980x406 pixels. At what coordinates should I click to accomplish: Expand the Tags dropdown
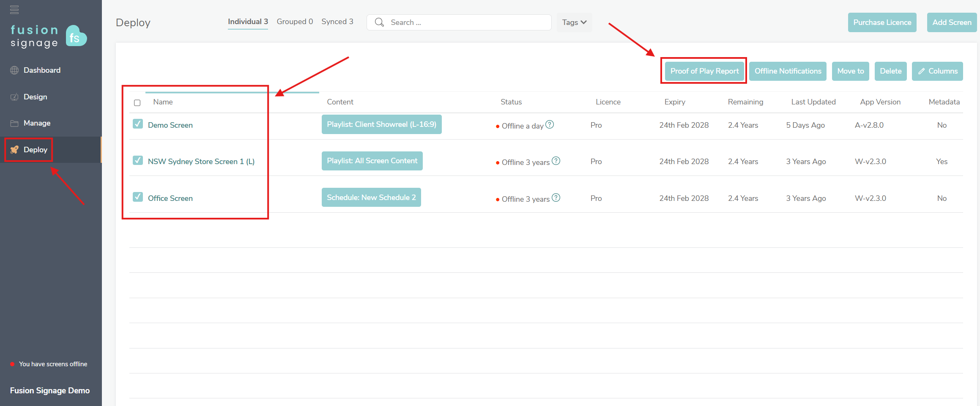[574, 22]
